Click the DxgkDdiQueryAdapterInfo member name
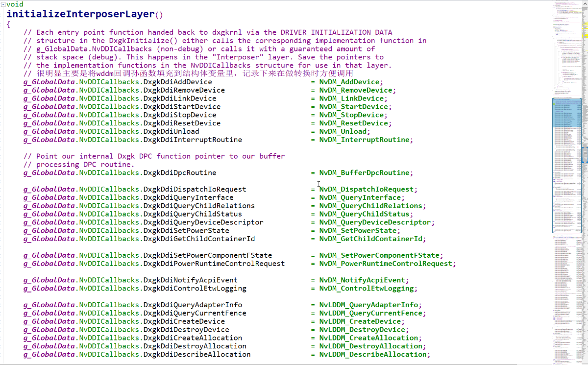 point(193,305)
